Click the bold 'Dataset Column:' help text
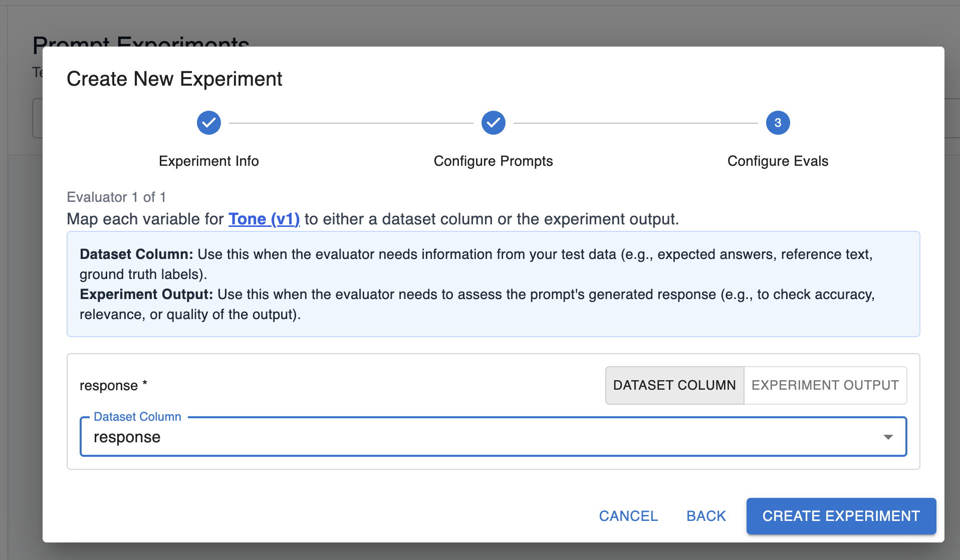960x560 pixels. pos(136,254)
